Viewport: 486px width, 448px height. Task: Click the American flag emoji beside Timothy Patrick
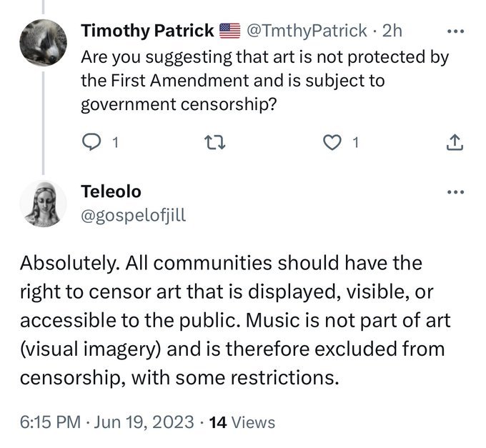pyautogui.click(x=230, y=31)
